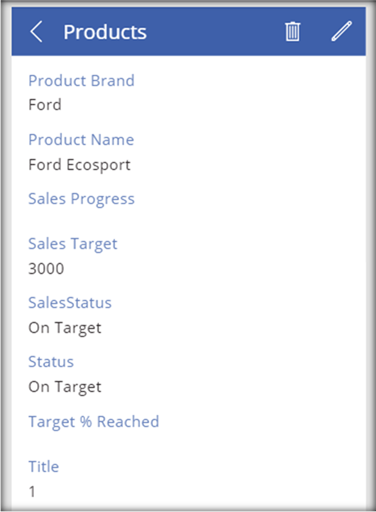
Task: Select the Title field label
Action: pos(44,466)
